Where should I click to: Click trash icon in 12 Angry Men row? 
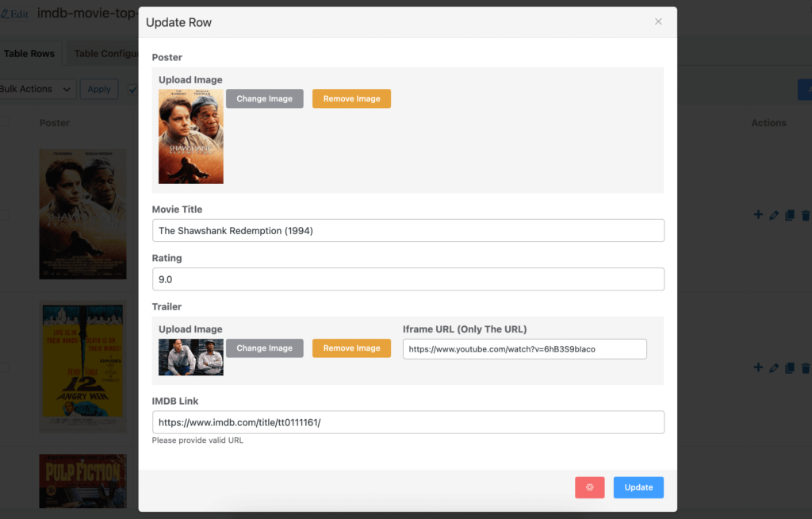(806, 368)
